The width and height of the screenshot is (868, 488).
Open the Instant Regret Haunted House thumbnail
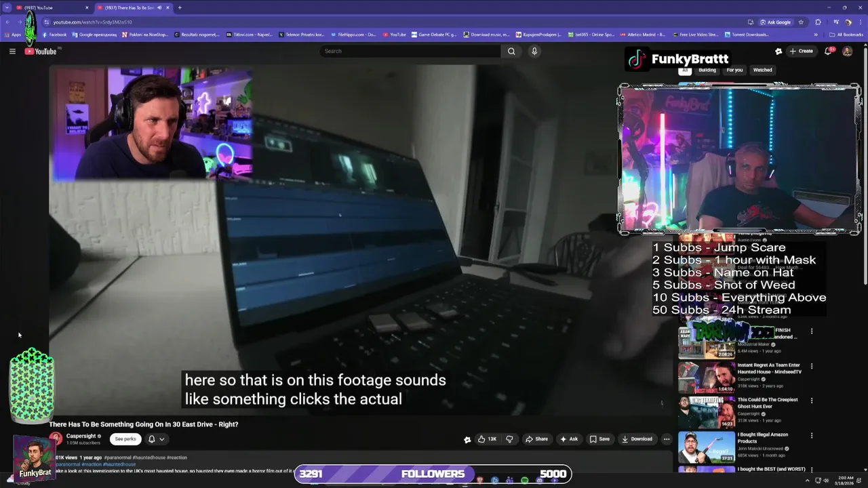coord(707,378)
